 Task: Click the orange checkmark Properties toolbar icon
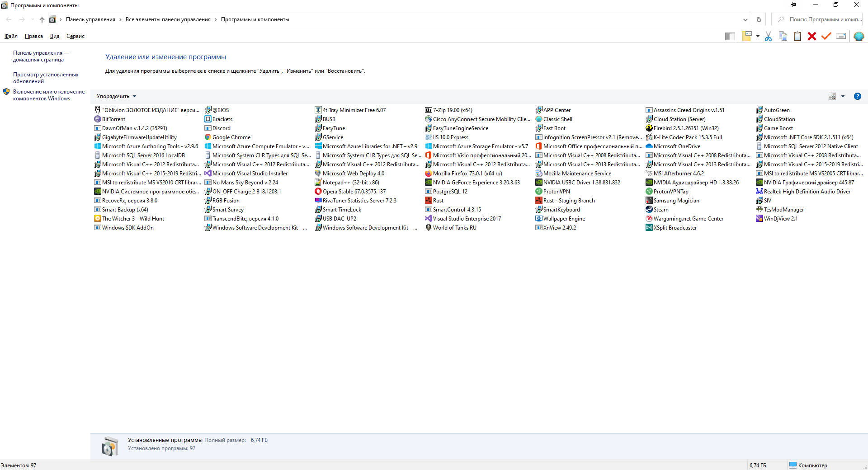[x=826, y=36]
